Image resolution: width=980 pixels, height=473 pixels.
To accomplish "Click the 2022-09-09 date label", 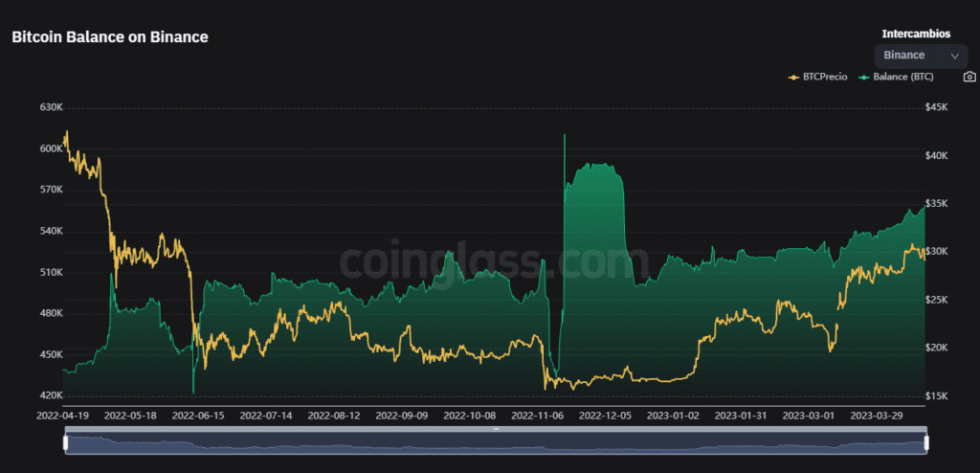I will [x=402, y=416].
